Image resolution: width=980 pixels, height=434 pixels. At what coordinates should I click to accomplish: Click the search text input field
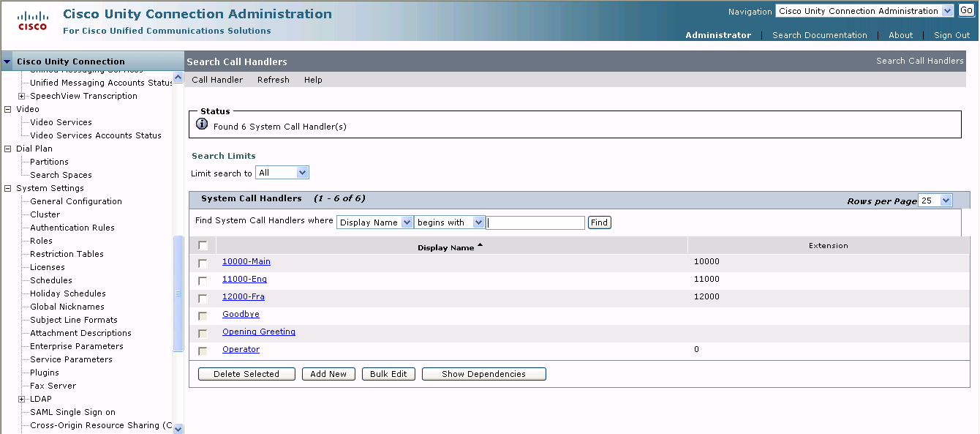click(535, 222)
